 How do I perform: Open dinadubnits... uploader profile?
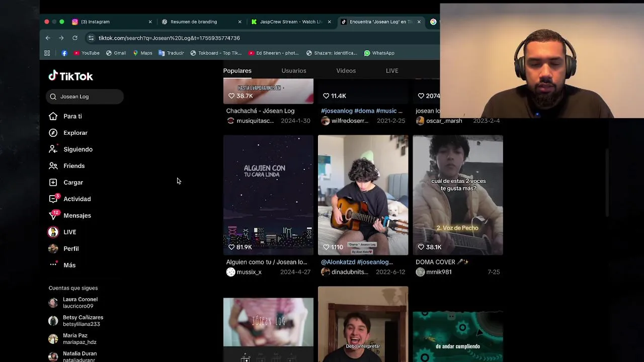345,272
